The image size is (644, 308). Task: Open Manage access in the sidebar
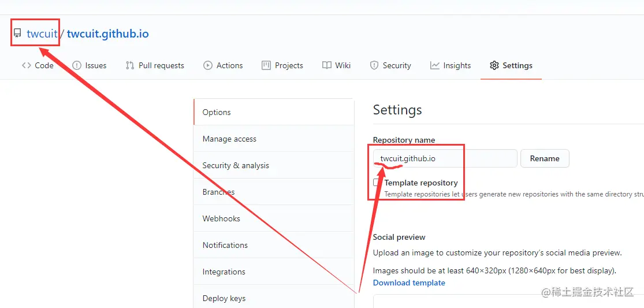click(274, 139)
